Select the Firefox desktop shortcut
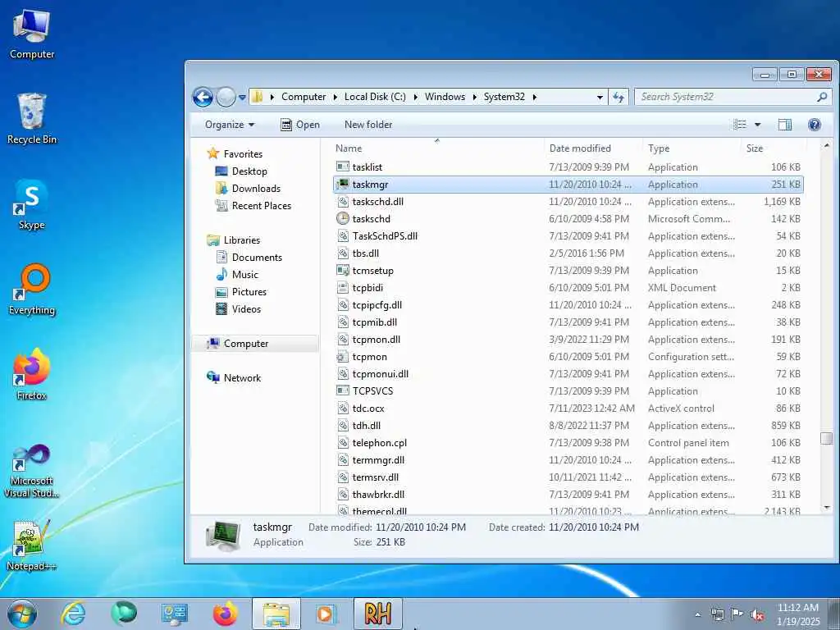 (32, 374)
